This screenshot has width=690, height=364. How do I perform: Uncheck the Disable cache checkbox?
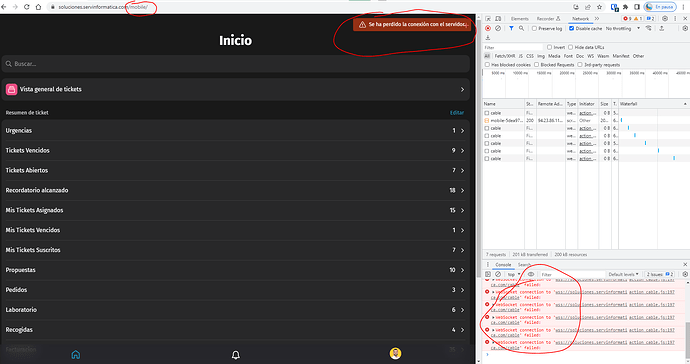click(571, 28)
